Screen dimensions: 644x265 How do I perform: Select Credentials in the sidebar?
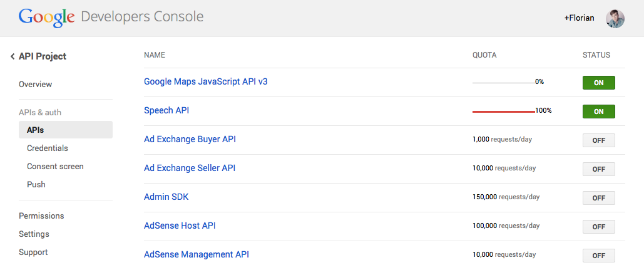[47, 148]
